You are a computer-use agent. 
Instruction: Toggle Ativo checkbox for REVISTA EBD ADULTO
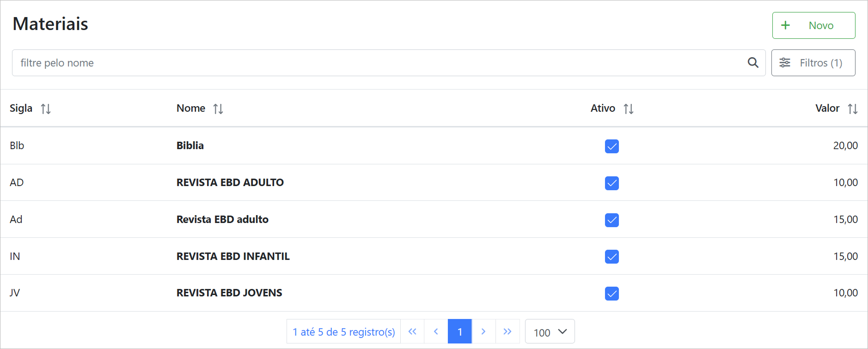point(611,183)
